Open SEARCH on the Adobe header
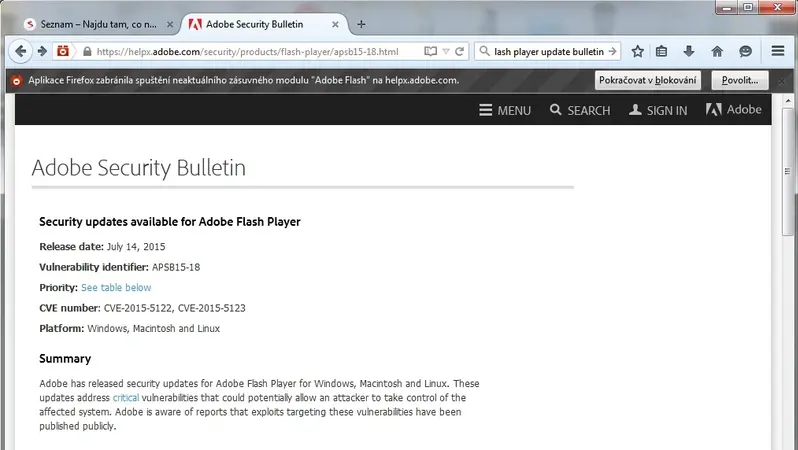The image size is (798, 450). coord(580,110)
